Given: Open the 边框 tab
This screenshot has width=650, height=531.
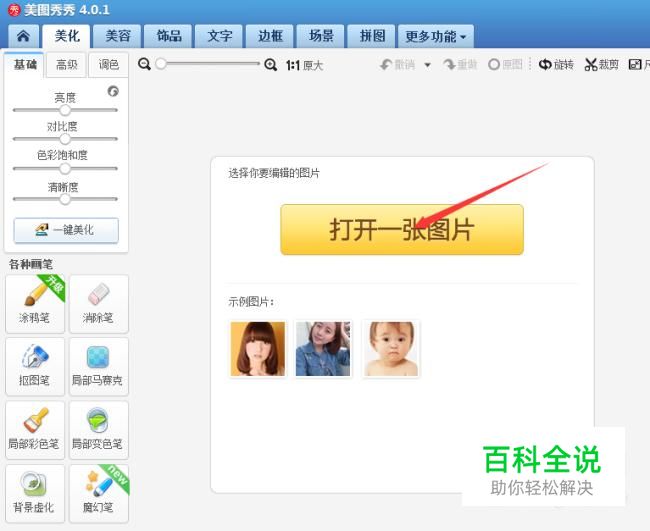Looking at the screenshot, I should click(x=270, y=36).
